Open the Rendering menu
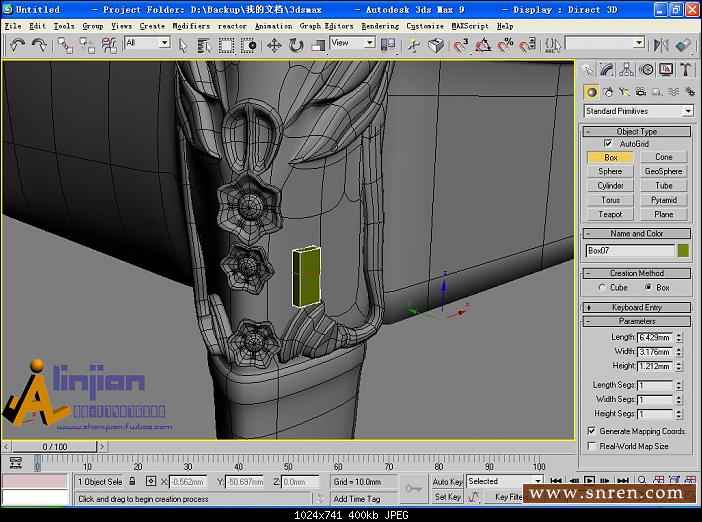702x522 pixels. point(379,26)
